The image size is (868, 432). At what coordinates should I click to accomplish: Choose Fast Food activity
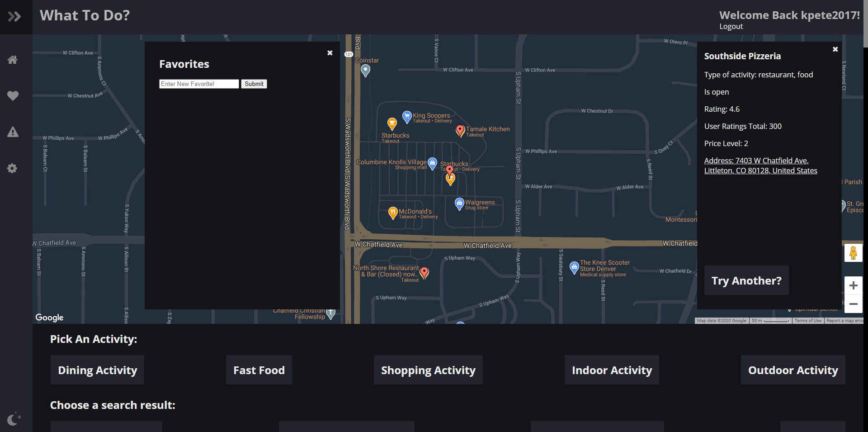coord(259,370)
